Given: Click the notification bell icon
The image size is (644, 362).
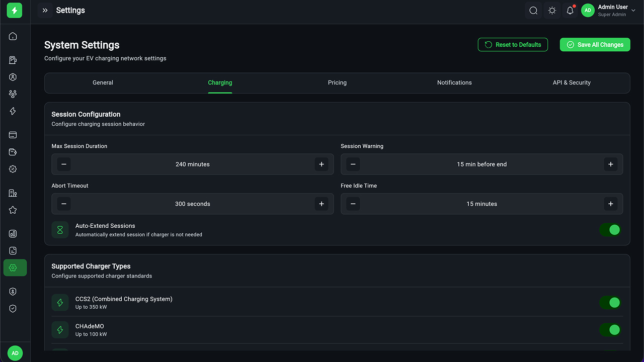Looking at the screenshot, I should click(x=570, y=11).
